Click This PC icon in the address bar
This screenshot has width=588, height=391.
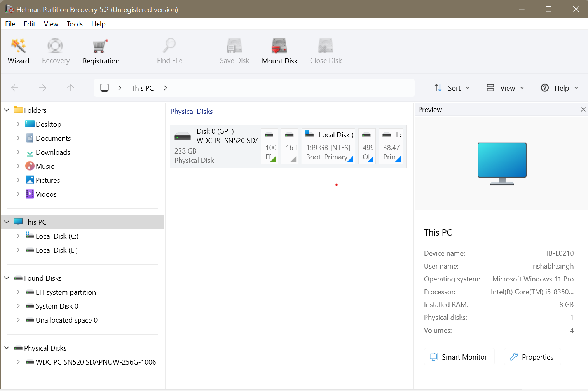104,87
